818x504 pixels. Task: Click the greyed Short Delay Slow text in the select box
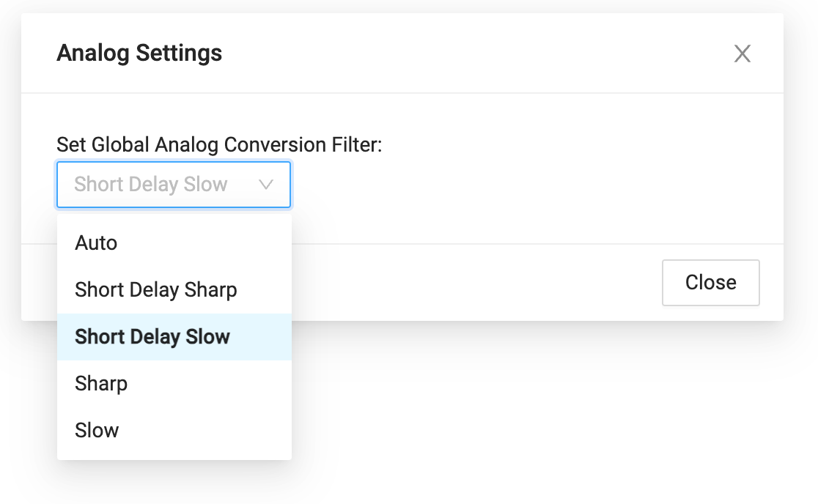point(151,185)
